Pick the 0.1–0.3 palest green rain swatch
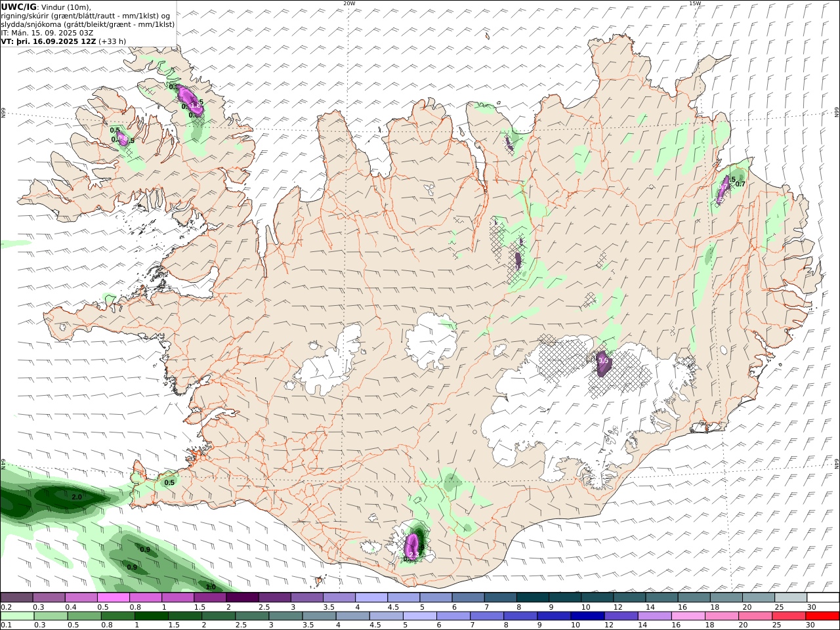 [x=18, y=616]
